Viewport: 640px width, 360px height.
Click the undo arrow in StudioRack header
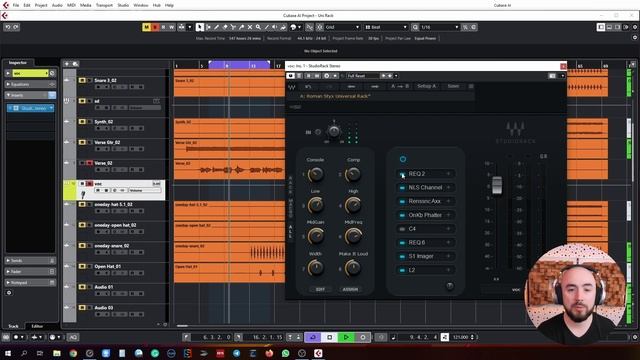click(308, 87)
